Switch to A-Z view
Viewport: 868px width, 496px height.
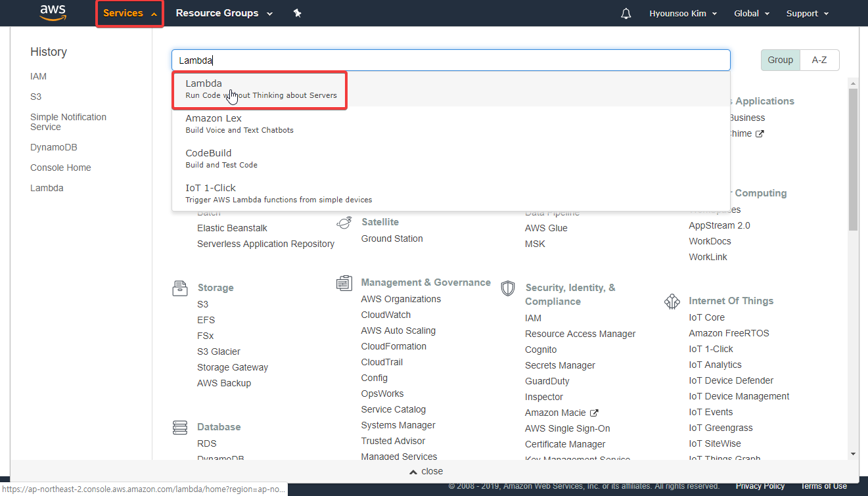coord(819,60)
